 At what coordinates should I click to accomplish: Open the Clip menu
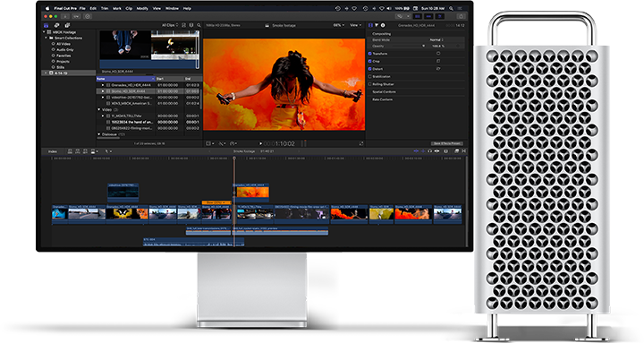129,8
